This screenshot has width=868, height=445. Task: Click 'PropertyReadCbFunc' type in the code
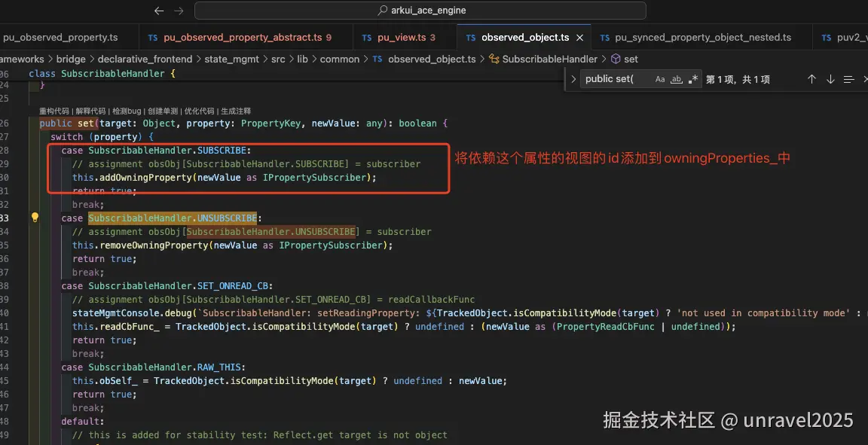coord(606,327)
